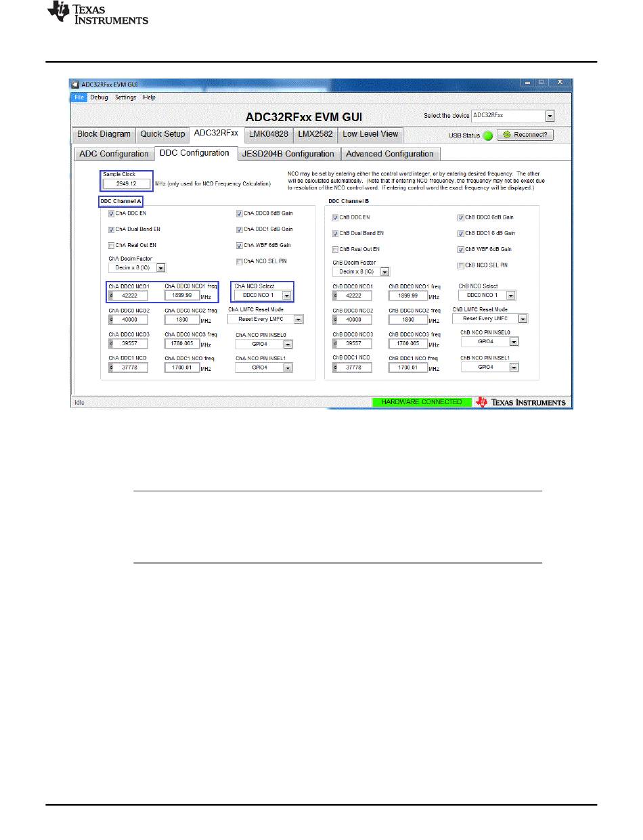Select the DDC Configuration sub-tab
This screenshot has height=840, width=643.
click(x=195, y=153)
